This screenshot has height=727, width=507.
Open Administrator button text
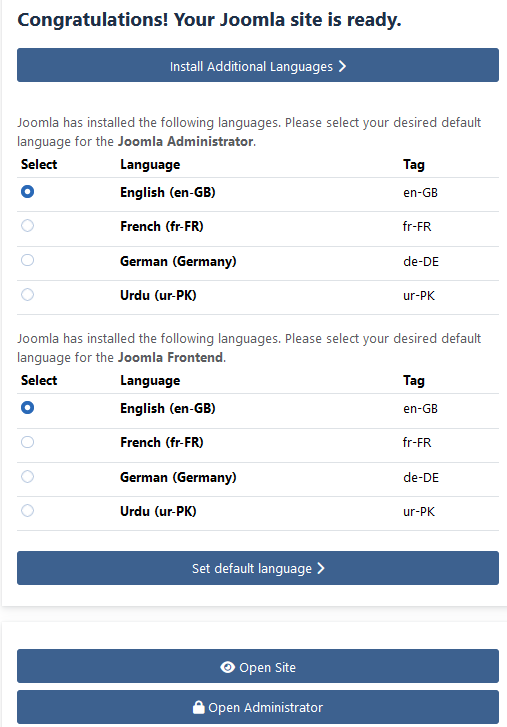266,708
